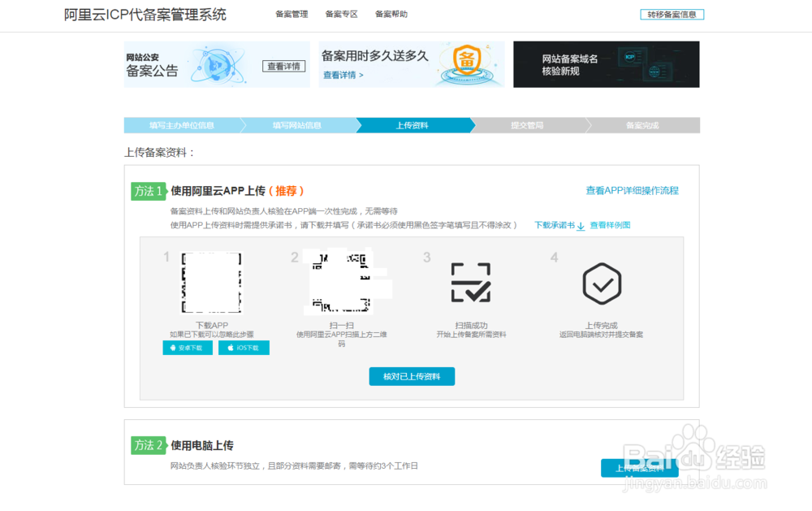Select the 上传资料 step
This screenshot has width=812, height=511.
(412, 125)
